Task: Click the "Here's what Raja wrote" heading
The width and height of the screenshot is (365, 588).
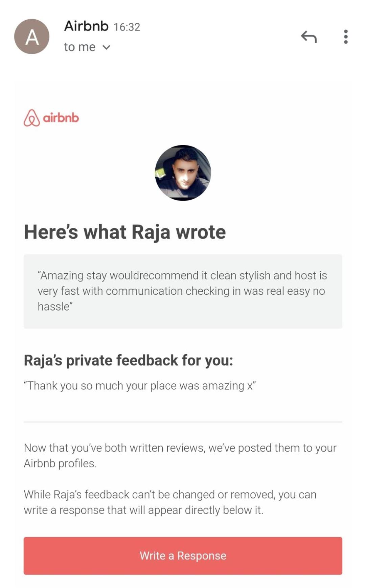Action: (125, 232)
